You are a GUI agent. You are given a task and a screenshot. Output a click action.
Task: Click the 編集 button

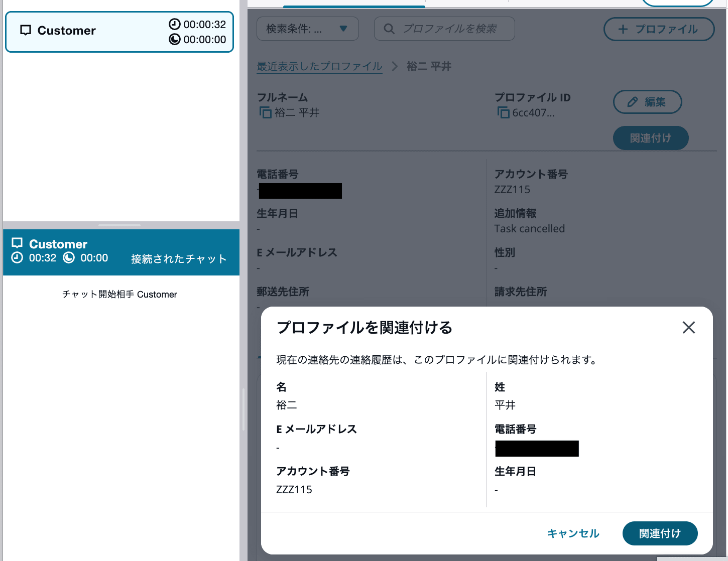(647, 102)
